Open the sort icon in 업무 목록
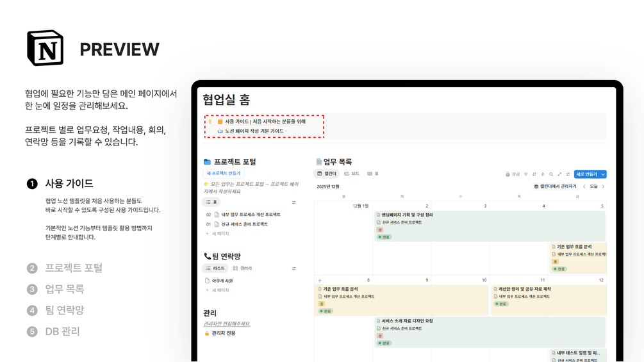This screenshot has height=362, width=644. click(x=534, y=174)
